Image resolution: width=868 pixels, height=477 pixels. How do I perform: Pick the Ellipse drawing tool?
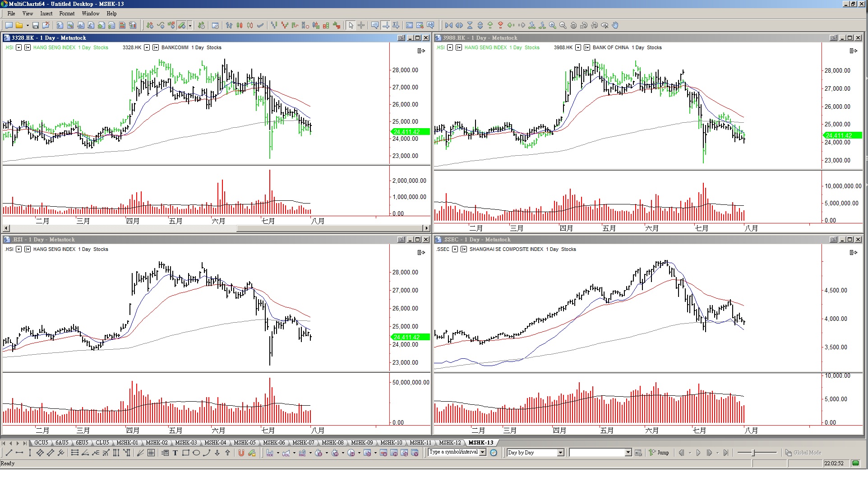[x=196, y=453]
